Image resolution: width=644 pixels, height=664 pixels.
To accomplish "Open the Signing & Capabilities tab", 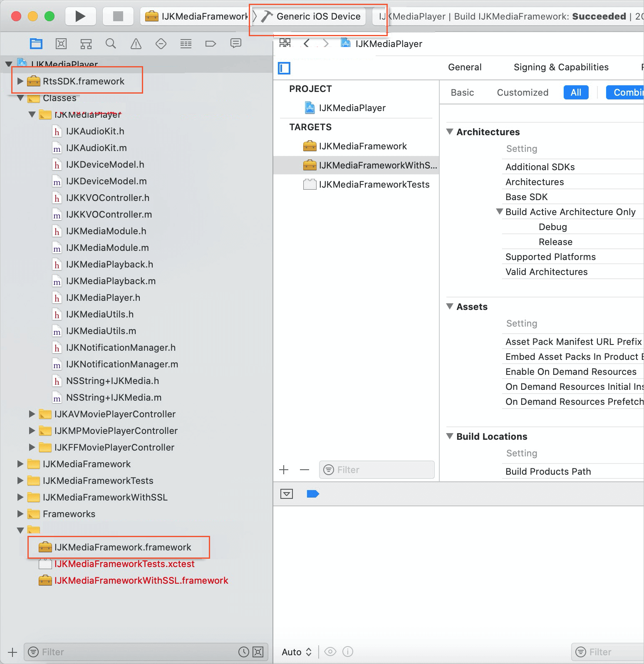I will [x=561, y=67].
